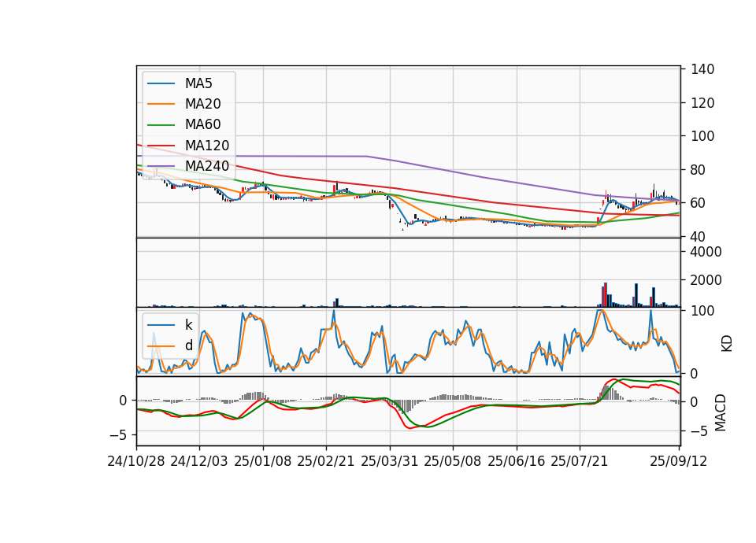Click the 25/01/08 date axis label
The width and height of the screenshot is (756, 543).
tap(263, 461)
